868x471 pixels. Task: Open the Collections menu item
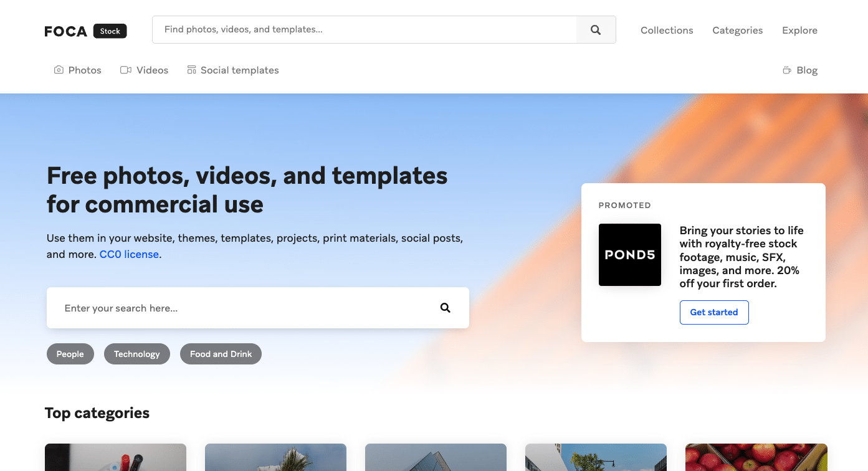point(667,31)
